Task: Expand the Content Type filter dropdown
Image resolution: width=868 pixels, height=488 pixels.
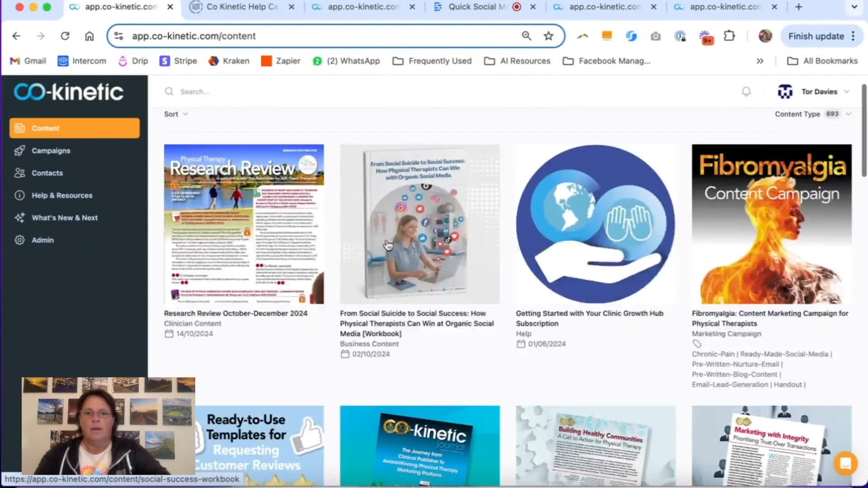Action: pos(813,114)
